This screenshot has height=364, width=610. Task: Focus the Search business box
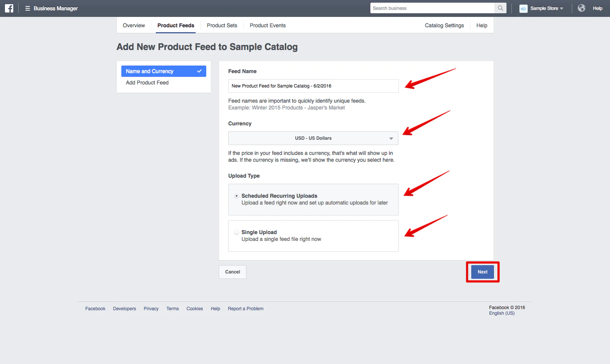tap(432, 8)
